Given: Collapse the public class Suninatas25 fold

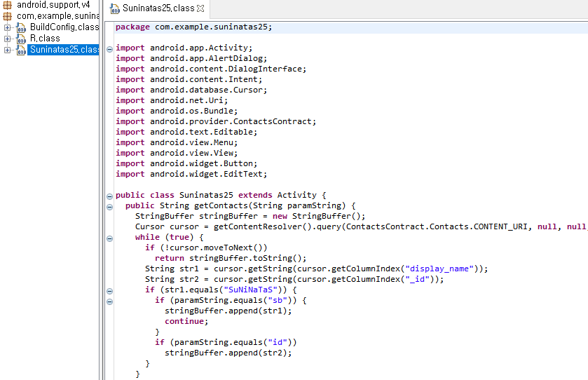Looking at the screenshot, I should coord(109,196).
